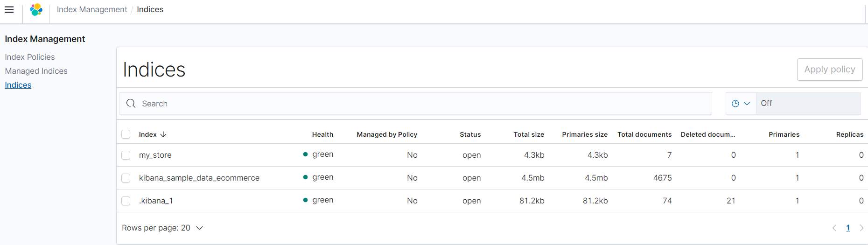This screenshot has width=868, height=245.
Task: Go to the next results page arrow
Action: (861, 228)
